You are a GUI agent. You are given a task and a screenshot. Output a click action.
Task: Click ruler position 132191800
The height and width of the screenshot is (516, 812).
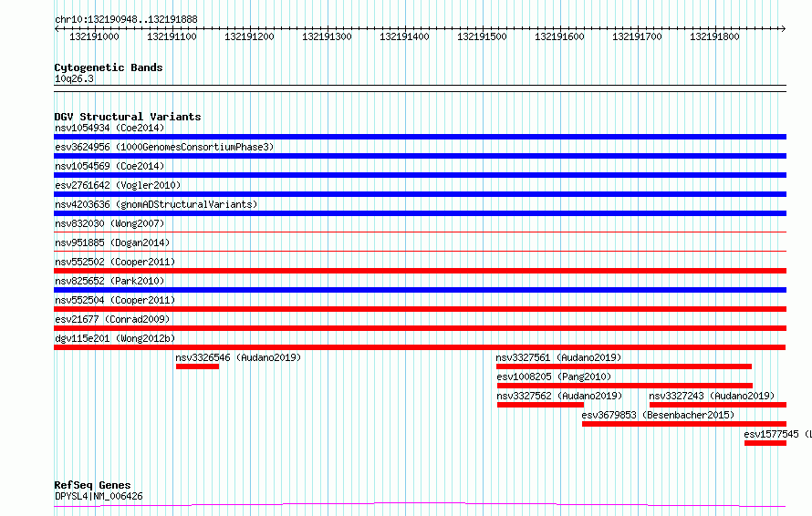(714, 36)
